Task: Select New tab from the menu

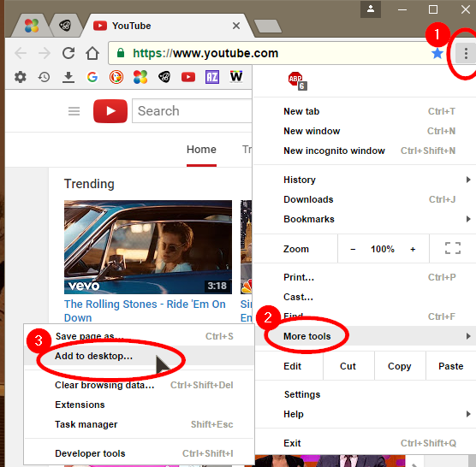Action: click(x=365, y=111)
